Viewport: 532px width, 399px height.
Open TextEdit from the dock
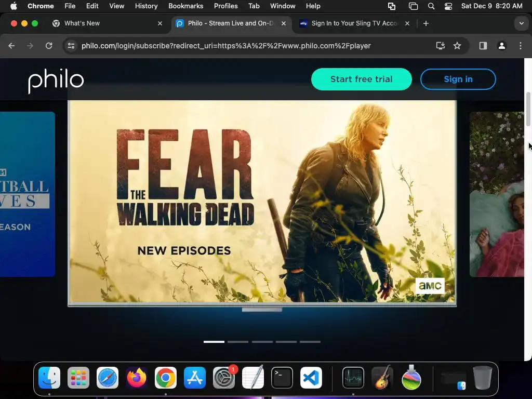(253, 378)
